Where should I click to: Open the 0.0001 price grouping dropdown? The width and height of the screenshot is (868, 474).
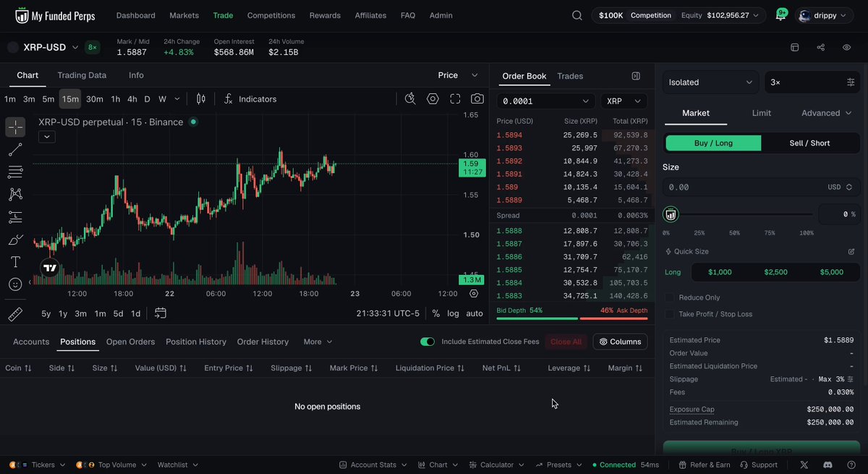pyautogui.click(x=546, y=101)
